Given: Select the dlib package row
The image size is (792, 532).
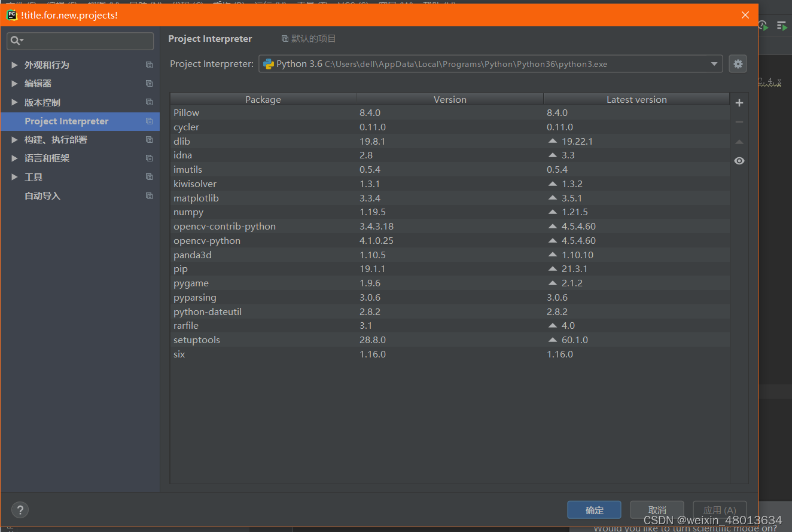Looking at the screenshot, I should point(450,141).
